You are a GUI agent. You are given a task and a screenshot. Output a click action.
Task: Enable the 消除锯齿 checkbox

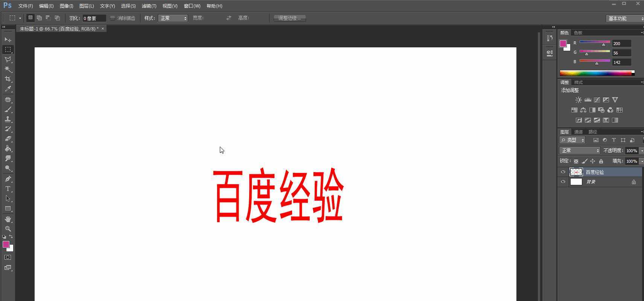(x=113, y=18)
